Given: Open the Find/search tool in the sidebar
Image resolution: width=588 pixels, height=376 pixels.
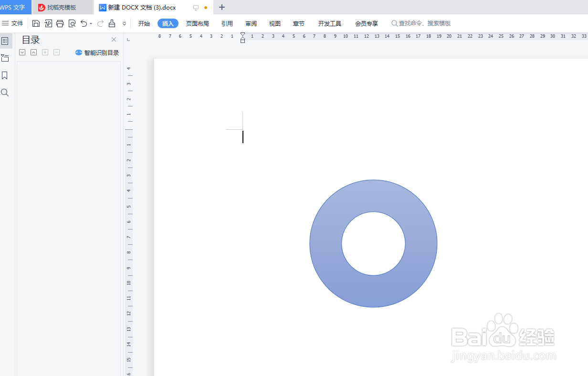Looking at the screenshot, I should pyautogui.click(x=5, y=93).
